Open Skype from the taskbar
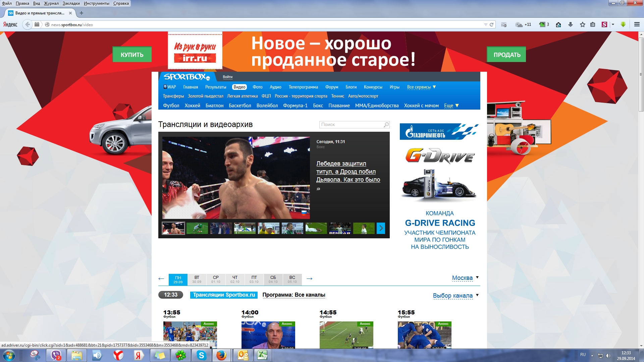Screen dimensions: 644x362 click(201, 355)
